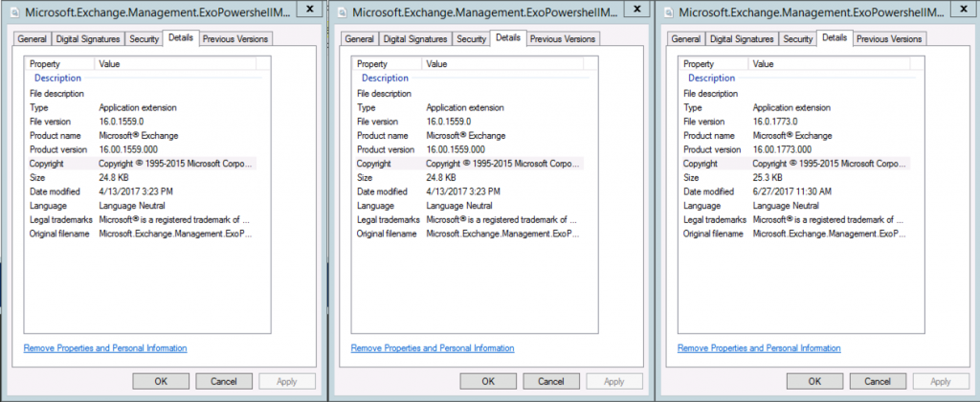The width and height of the screenshot is (980, 402).
Task: Select product version 16.00.1773.000 value
Action: click(783, 149)
